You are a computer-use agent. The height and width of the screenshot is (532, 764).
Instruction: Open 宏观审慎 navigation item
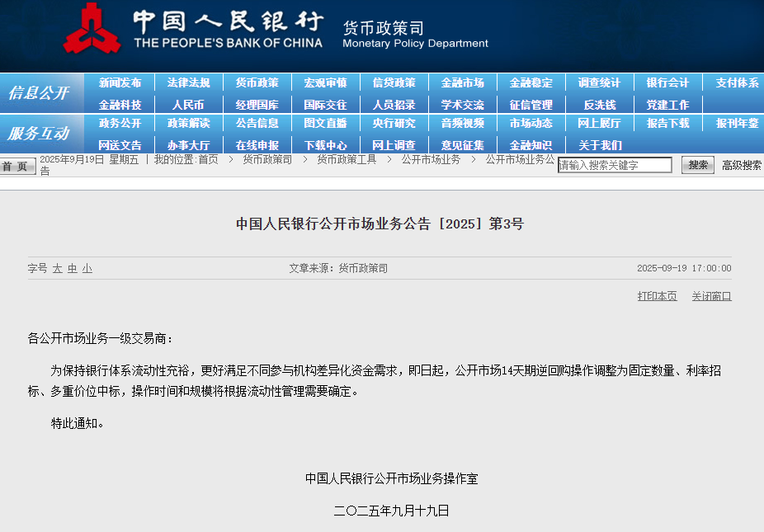(325, 82)
